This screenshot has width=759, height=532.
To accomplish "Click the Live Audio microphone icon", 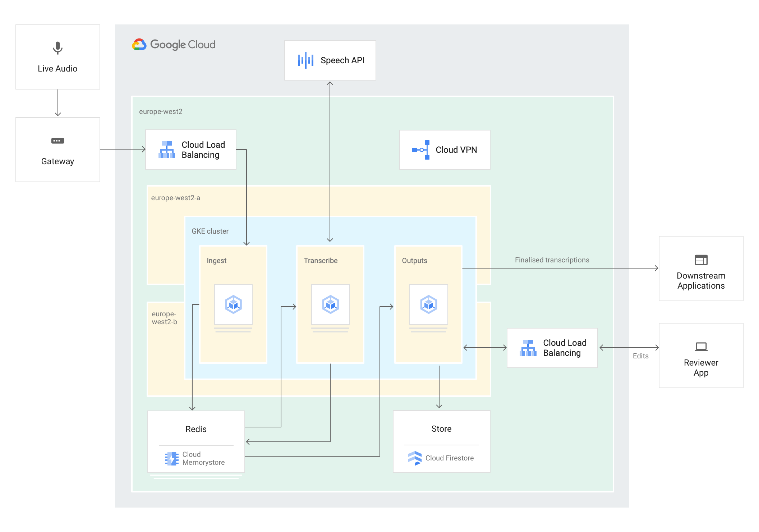I will click(57, 48).
